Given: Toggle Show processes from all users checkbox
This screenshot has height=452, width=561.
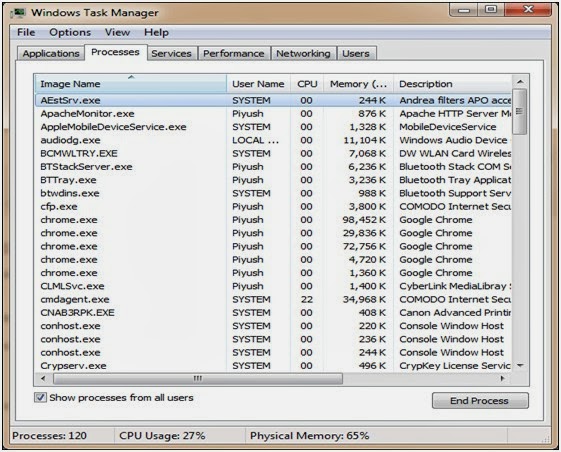Looking at the screenshot, I should [x=40, y=397].
